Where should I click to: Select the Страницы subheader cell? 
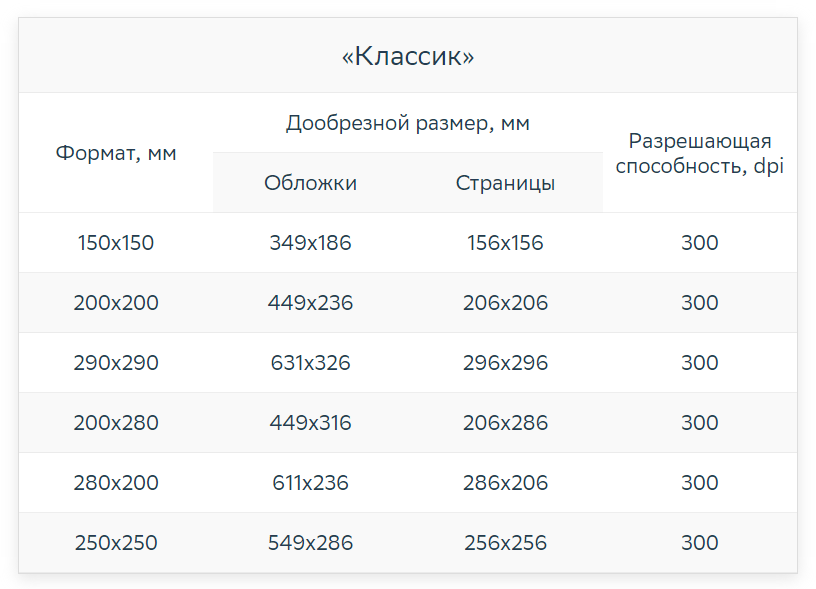(x=505, y=183)
